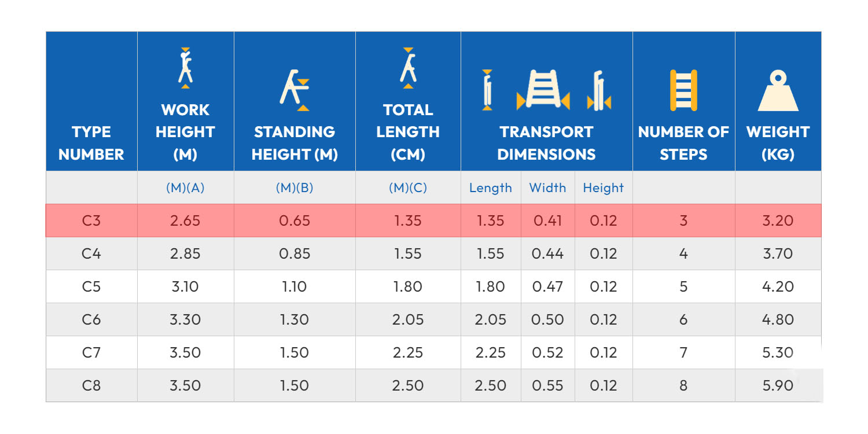
Task: Click the number of steps ladder icon
Action: pyautogui.click(x=683, y=90)
